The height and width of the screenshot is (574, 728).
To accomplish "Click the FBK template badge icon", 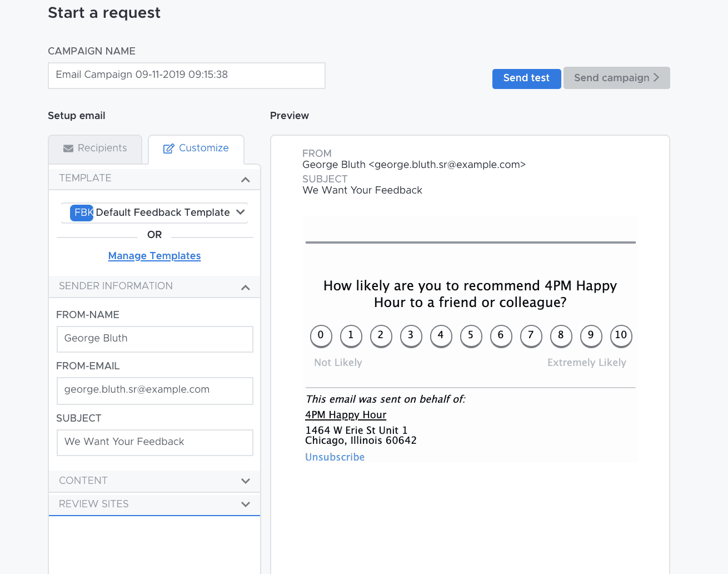I will coord(81,212).
